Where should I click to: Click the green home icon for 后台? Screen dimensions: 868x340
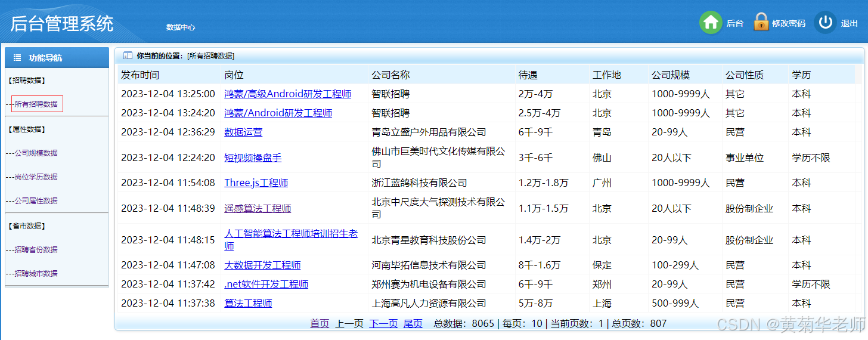pos(711,23)
